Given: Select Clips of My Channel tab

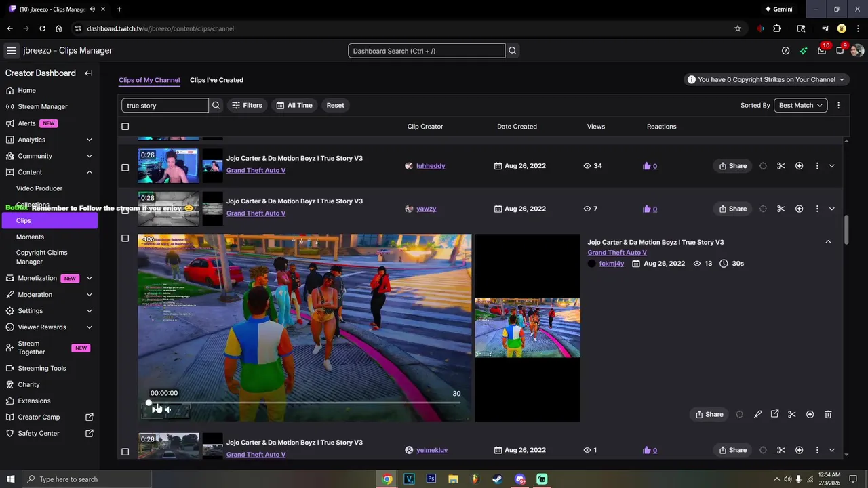Looking at the screenshot, I should 149,80.
